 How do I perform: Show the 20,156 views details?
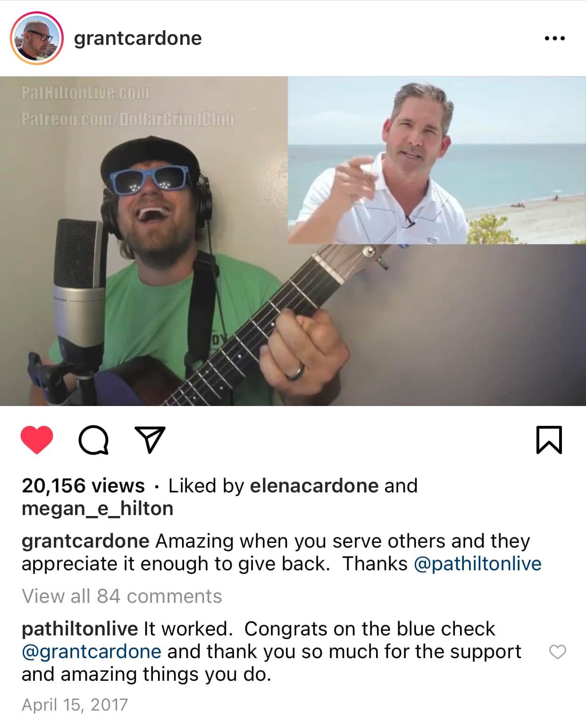(83, 486)
